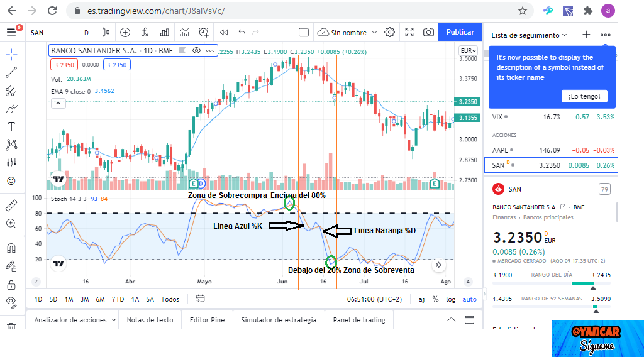This screenshot has height=357, width=644.
Task: Take a chart snapshot with camera icon
Action: pyautogui.click(x=428, y=33)
